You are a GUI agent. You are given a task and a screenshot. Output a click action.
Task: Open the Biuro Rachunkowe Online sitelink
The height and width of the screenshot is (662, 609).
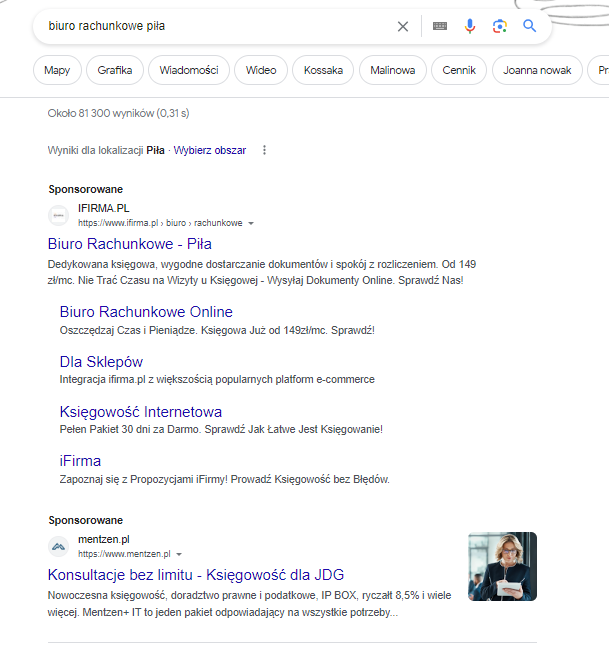click(146, 312)
